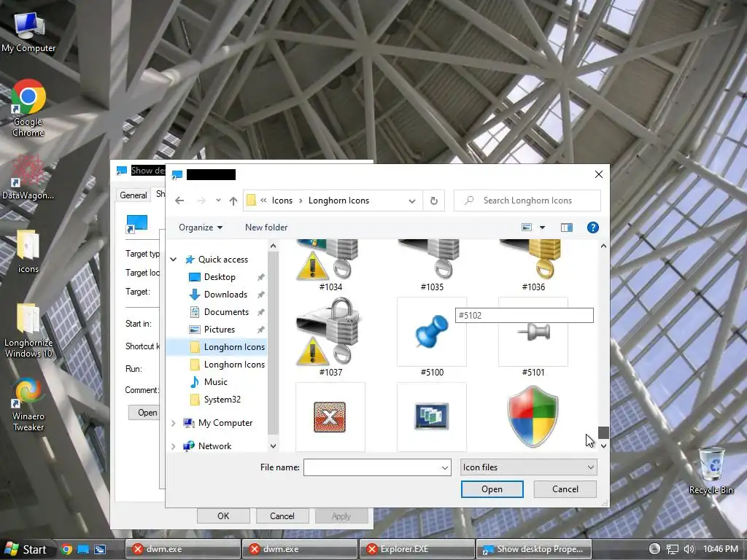This screenshot has width=747, height=560.
Task: Open recent locations dropdown arrow
Action: (218, 201)
